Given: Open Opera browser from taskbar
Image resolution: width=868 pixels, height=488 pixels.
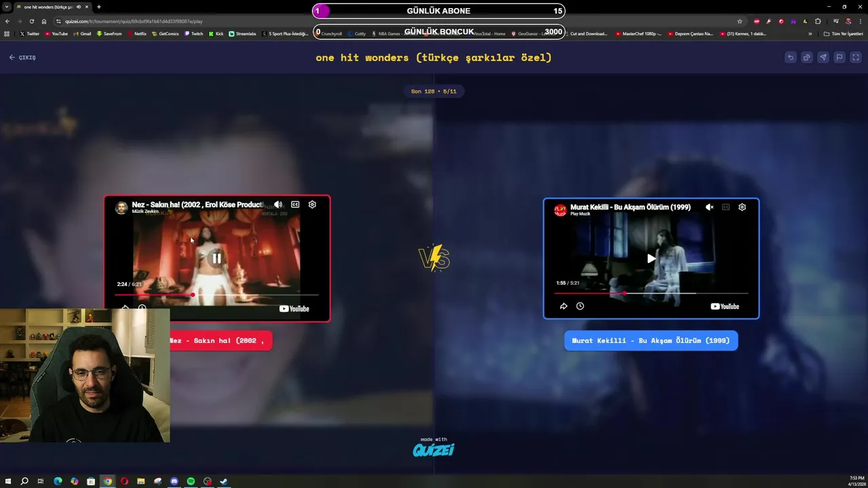Looking at the screenshot, I should (x=124, y=481).
